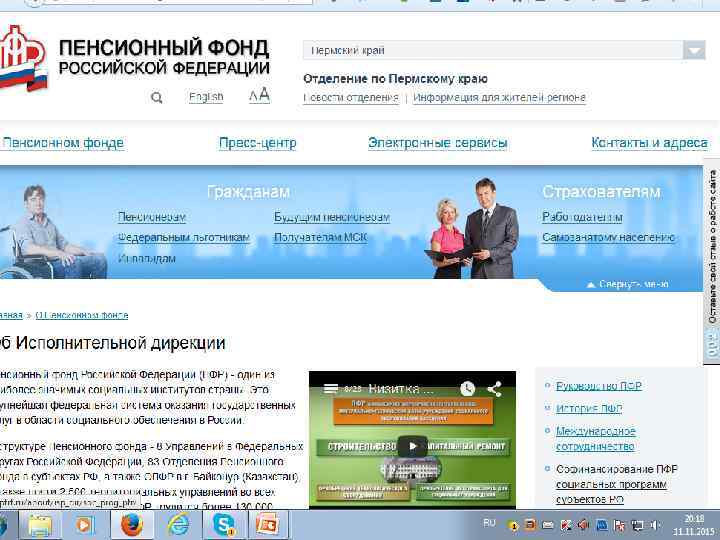Open Софинансирование ПФР социальных программ link
720x540 pixels.
[617, 484]
